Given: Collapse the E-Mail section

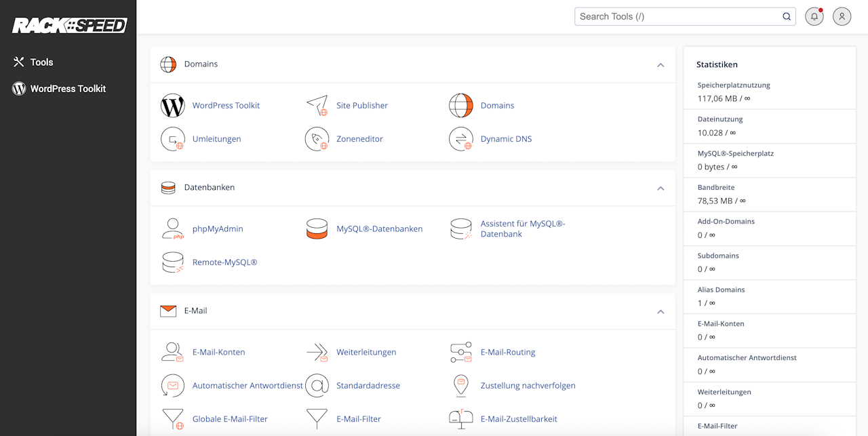Looking at the screenshot, I should point(660,312).
